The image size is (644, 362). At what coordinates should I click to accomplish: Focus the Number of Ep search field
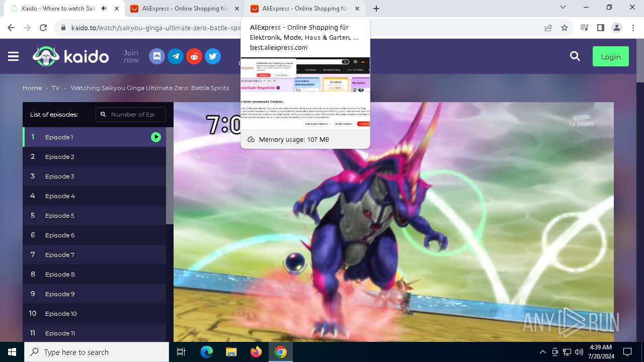(x=131, y=115)
